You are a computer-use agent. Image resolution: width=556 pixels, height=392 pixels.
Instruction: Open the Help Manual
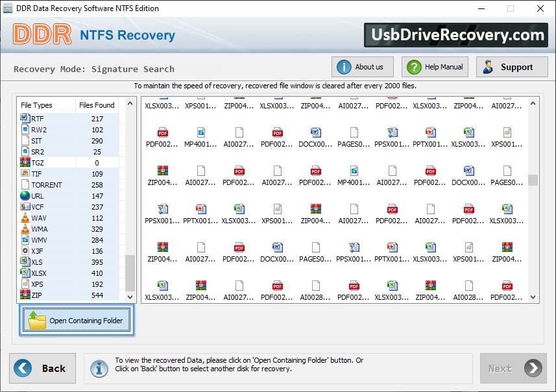coord(435,67)
